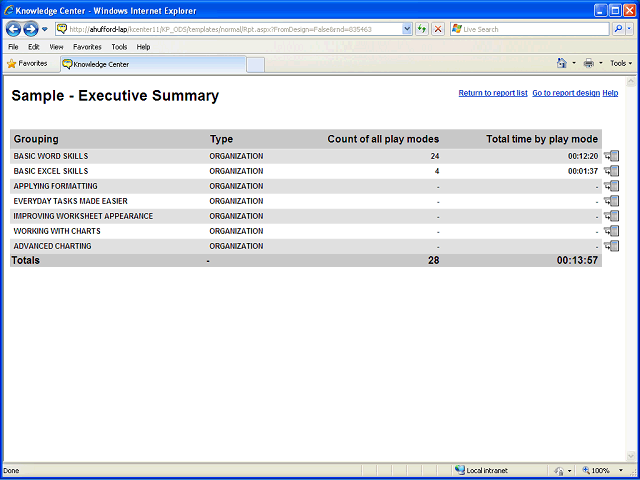Viewport: 640px width, 480px height.
Task: Select the APPLYING FORMATTING grouping text
Action: (56, 186)
